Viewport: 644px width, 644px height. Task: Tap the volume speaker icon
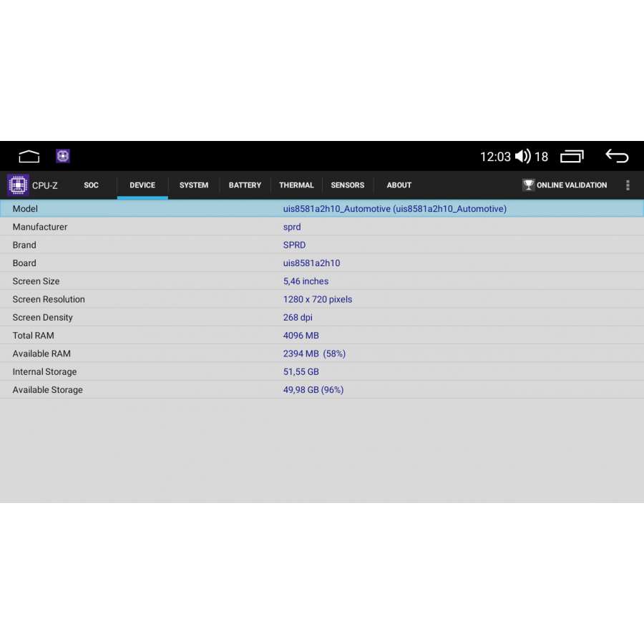coord(523,157)
